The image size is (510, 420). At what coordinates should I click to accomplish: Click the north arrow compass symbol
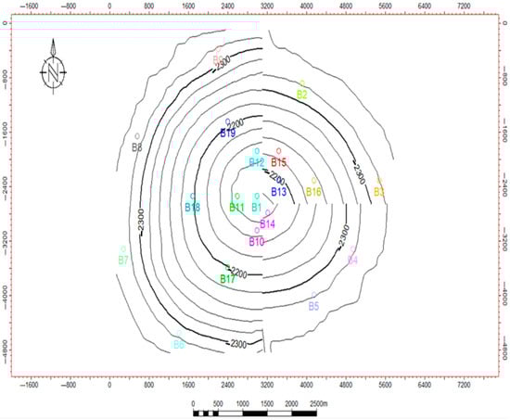(53, 67)
